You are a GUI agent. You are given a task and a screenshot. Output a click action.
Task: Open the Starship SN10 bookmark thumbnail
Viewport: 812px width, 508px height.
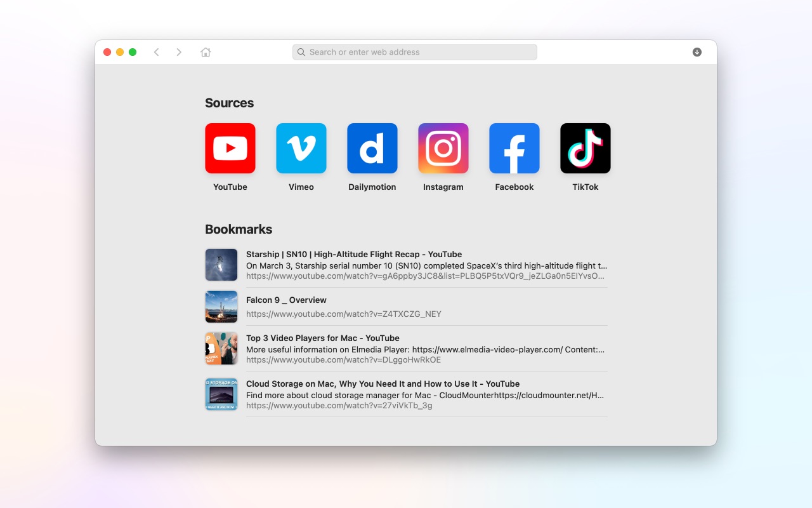point(221,265)
